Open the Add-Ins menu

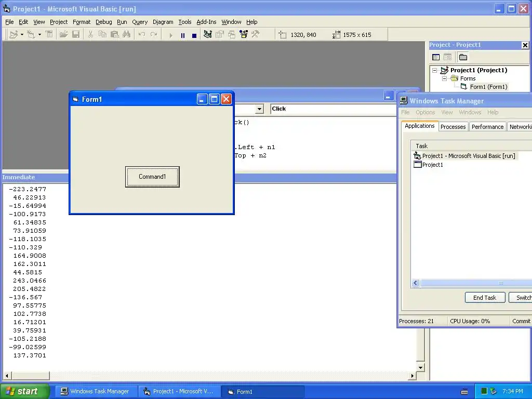point(206,22)
